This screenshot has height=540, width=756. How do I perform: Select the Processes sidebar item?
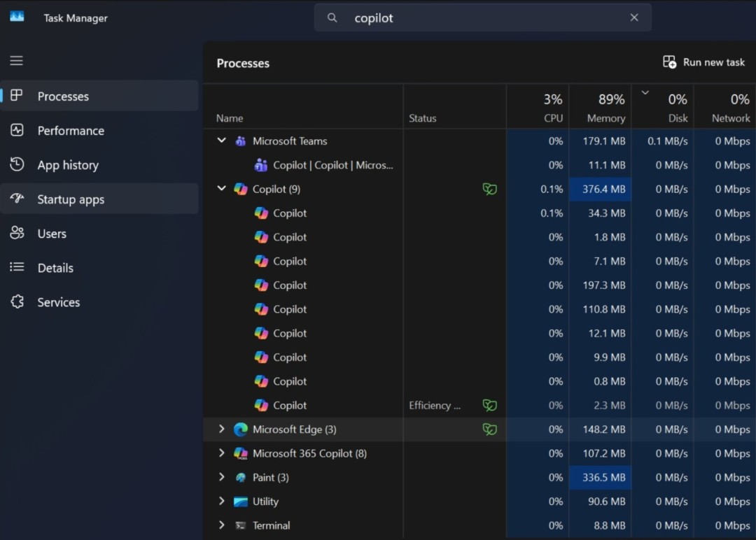coord(63,96)
